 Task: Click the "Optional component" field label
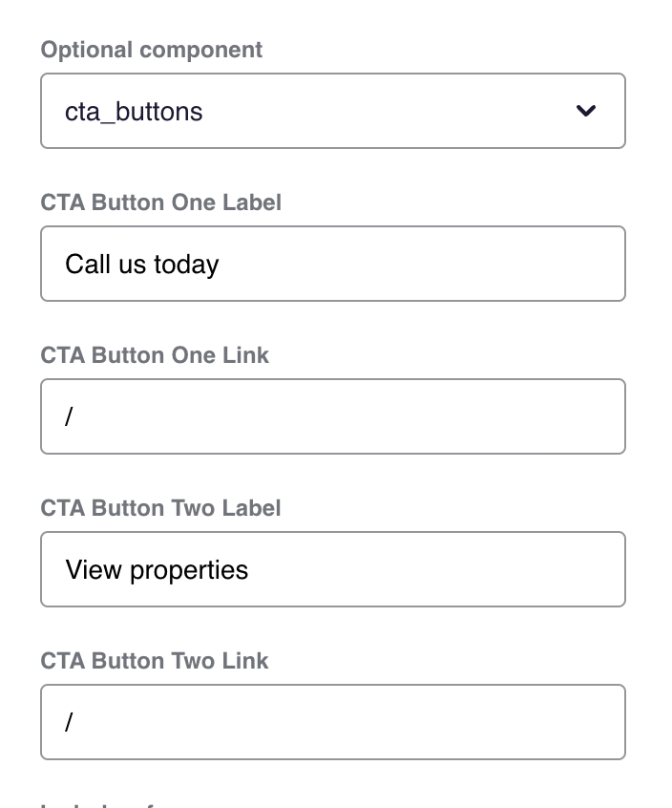(151, 50)
